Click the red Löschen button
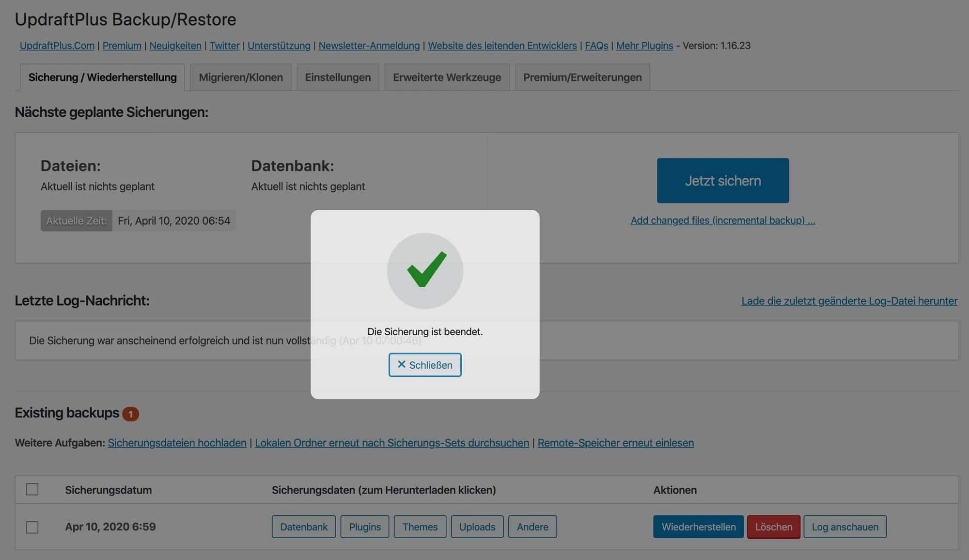This screenshot has width=969, height=560. point(773,527)
